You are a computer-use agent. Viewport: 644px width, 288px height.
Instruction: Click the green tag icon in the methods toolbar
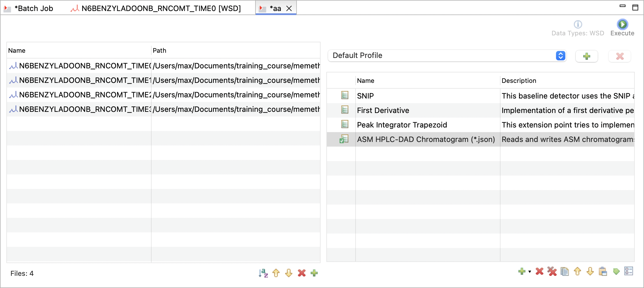coord(616,271)
